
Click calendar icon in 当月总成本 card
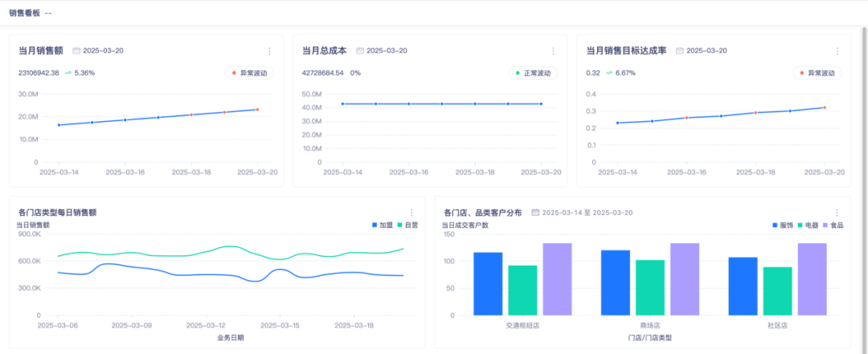point(360,51)
